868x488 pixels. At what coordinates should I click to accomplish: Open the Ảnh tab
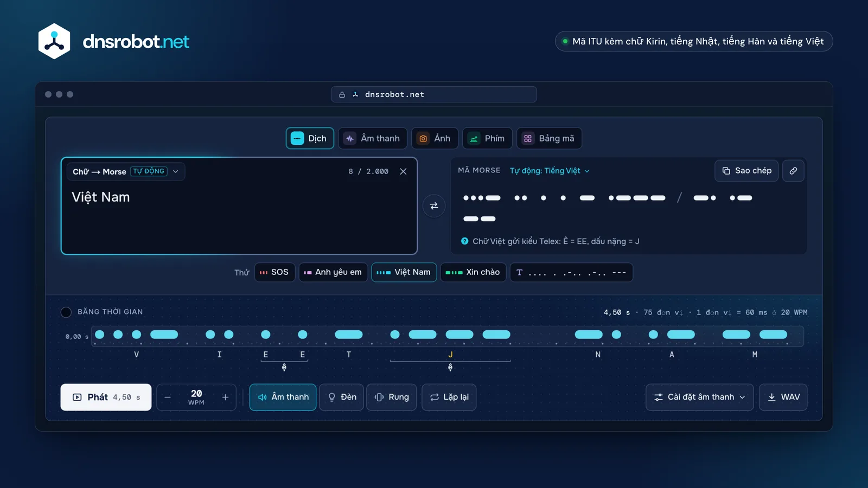click(x=435, y=138)
